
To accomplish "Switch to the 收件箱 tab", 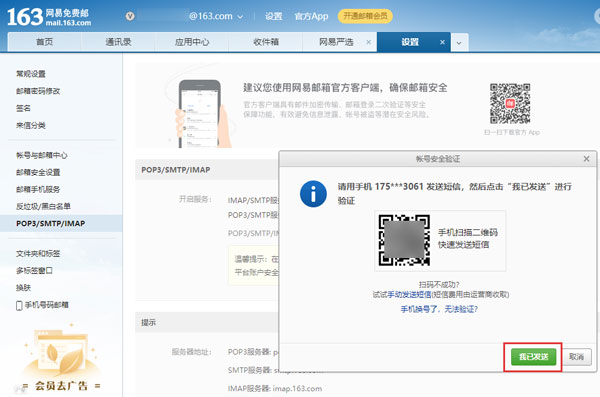I will click(266, 42).
